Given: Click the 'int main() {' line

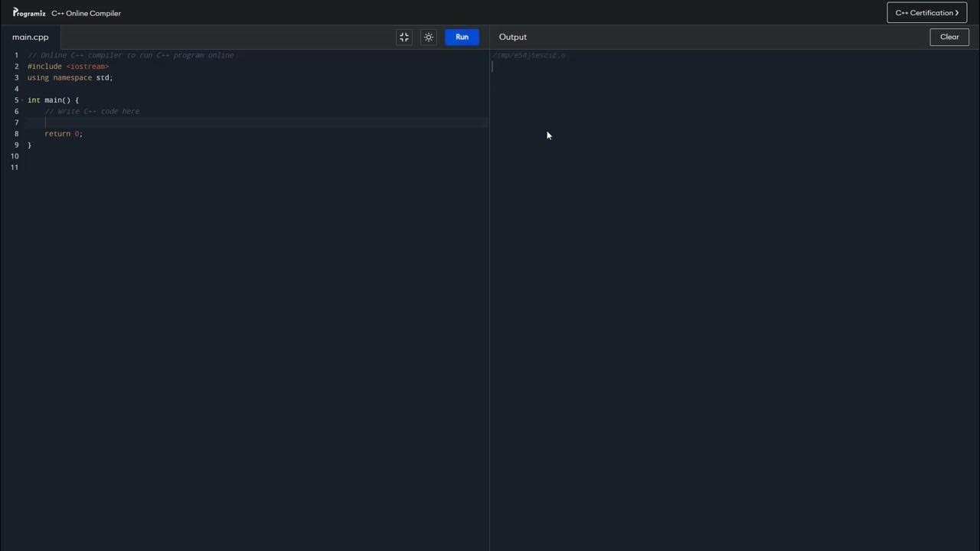Looking at the screenshot, I should pos(53,100).
